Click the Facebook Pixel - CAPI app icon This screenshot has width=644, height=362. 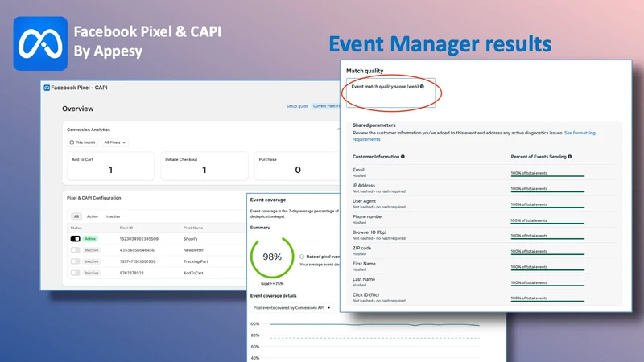(47, 88)
